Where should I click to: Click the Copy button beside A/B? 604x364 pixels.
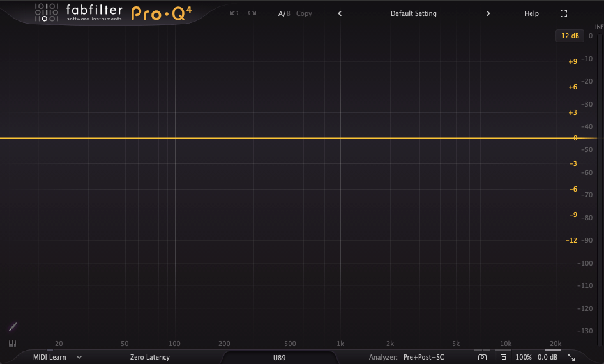304,13
